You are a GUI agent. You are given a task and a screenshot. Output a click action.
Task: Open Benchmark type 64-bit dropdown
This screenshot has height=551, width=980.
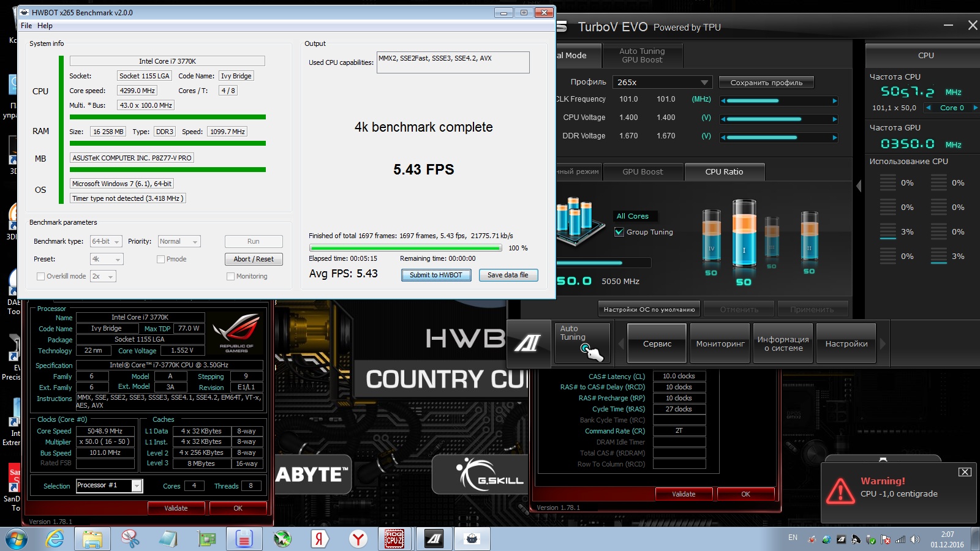106,241
